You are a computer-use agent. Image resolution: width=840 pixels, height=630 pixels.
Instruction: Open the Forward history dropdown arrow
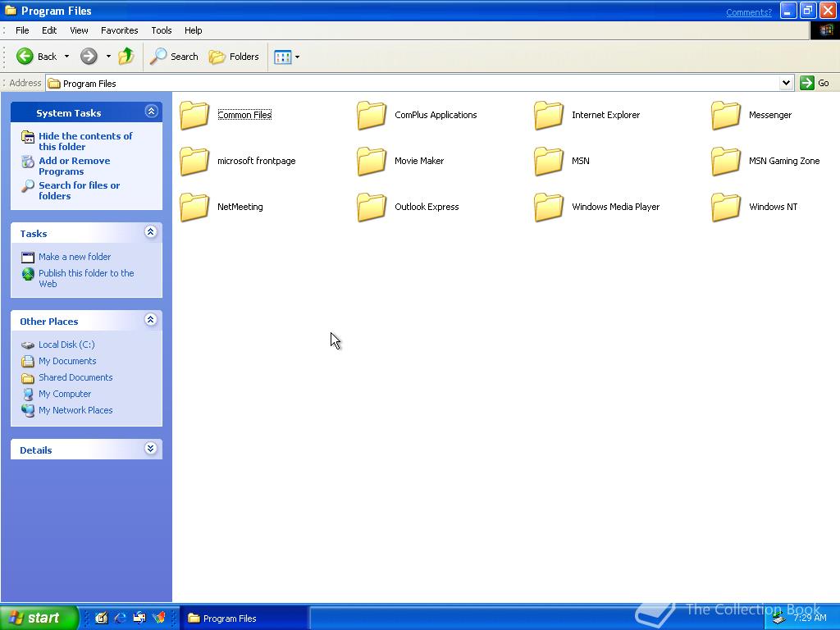tap(108, 57)
